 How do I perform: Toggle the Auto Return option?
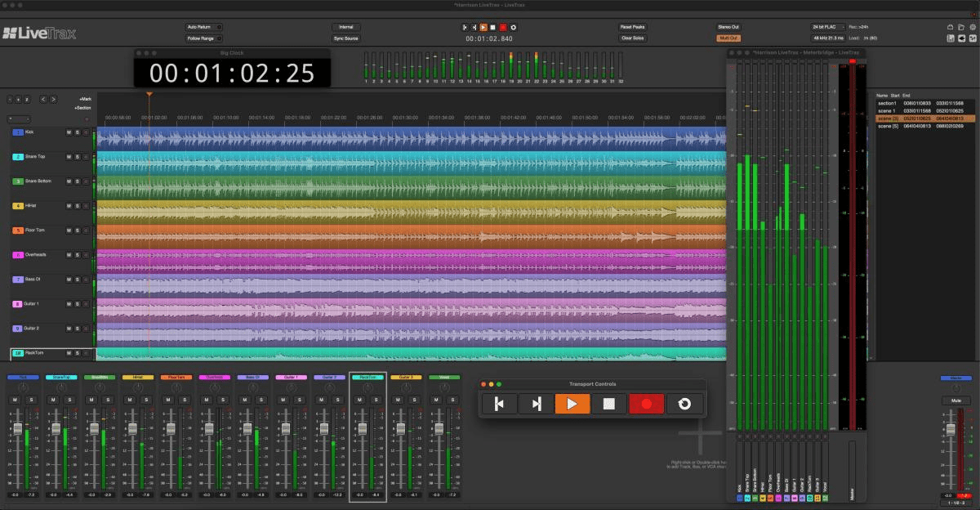(x=203, y=27)
